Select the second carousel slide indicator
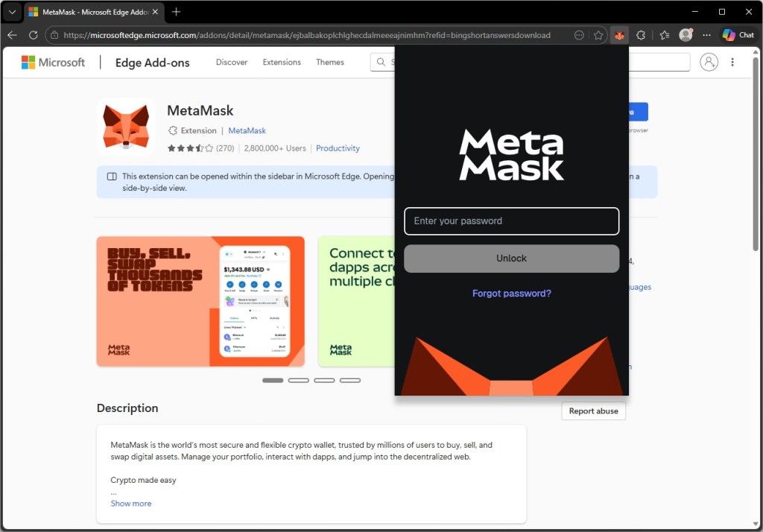 pyautogui.click(x=298, y=380)
